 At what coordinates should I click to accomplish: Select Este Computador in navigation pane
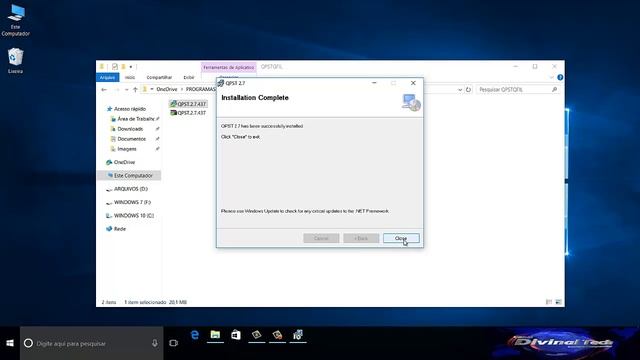pos(129,176)
